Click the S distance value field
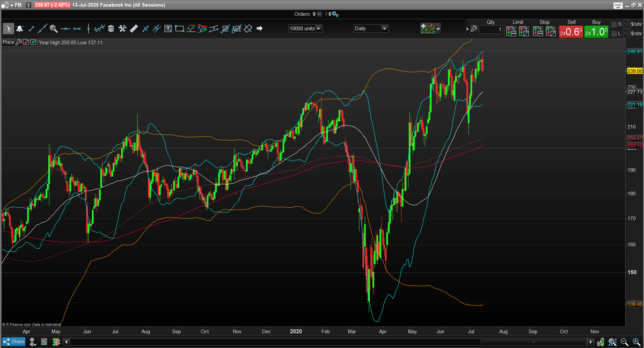The width and height of the screenshot is (644, 348). (x=626, y=24)
